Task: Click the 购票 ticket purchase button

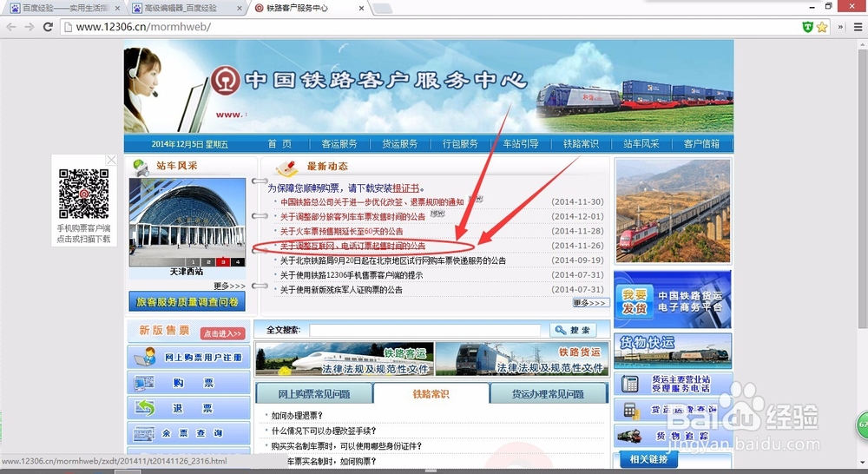Action: click(x=188, y=383)
